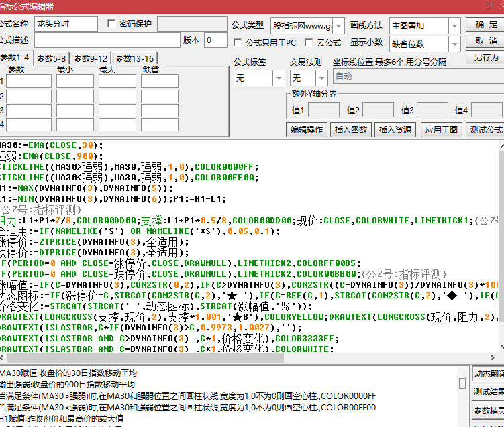Switch to the 参数1-4 tab
Screen dimensions: 504x427
(15, 58)
